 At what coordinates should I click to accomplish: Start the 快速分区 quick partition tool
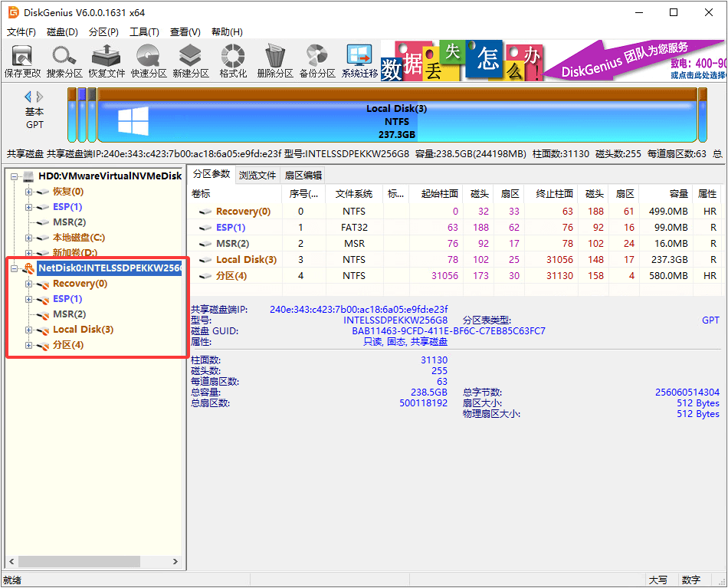(149, 61)
